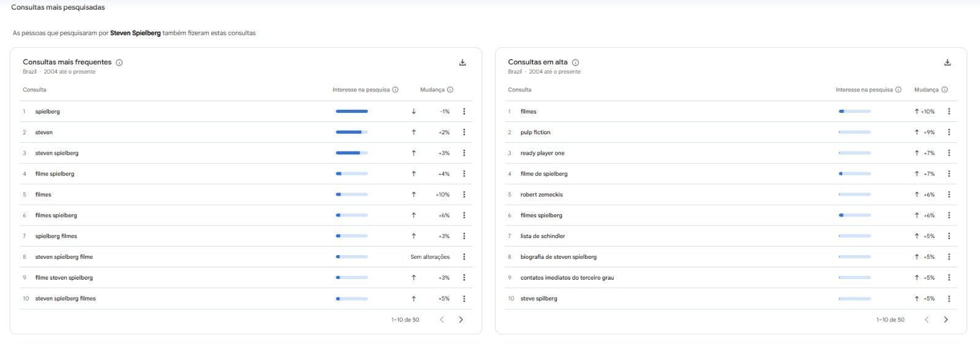Show Mudança info in frequentes panel
The width and height of the screenshot is (980, 344).
450,90
